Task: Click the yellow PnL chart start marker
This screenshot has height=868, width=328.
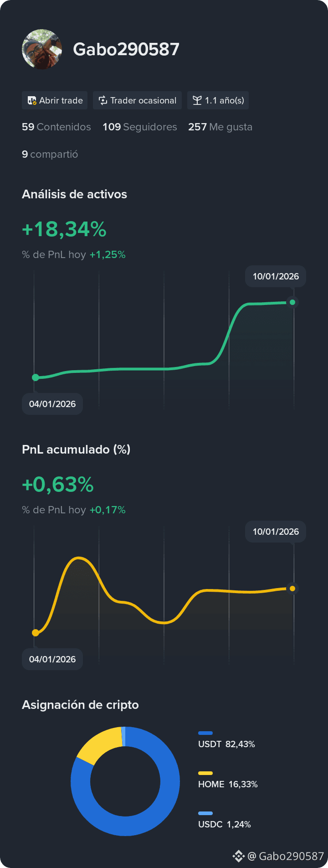Action: [x=36, y=633]
